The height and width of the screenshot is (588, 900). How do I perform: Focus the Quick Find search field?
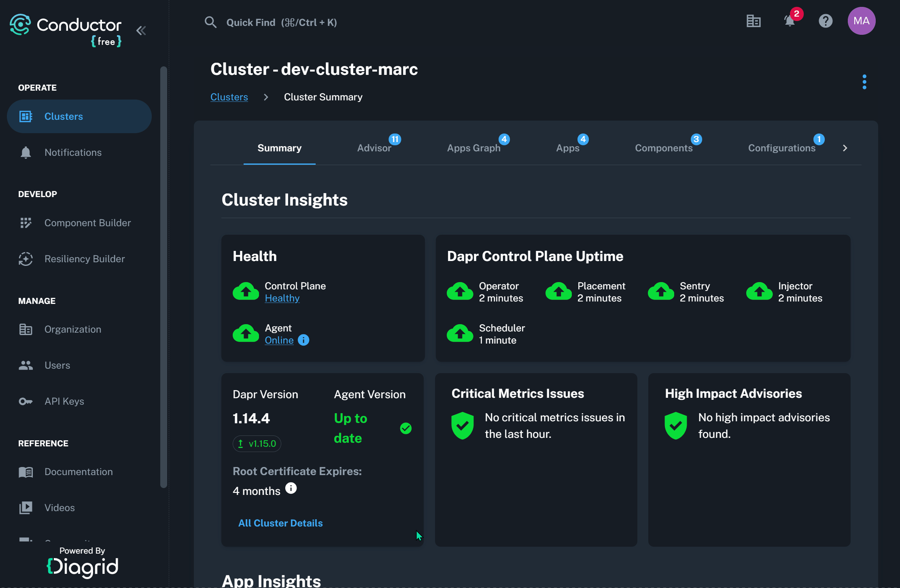click(281, 23)
